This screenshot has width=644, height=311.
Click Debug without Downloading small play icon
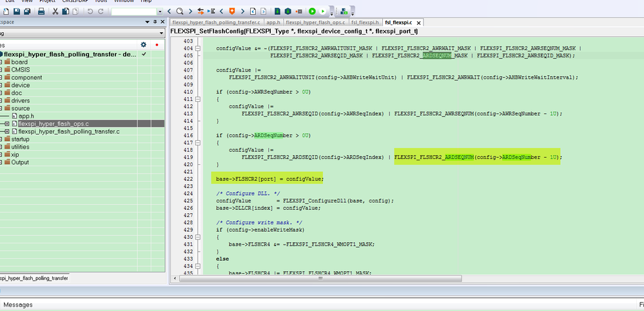[x=323, y=12]
